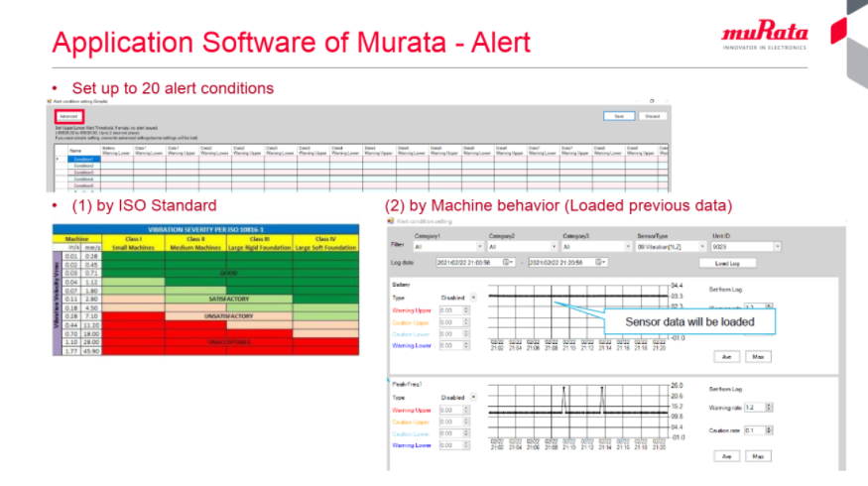Click the Peak-Freq1 section Max button
This screenshot has height=486, width=868.
point(758,456)
